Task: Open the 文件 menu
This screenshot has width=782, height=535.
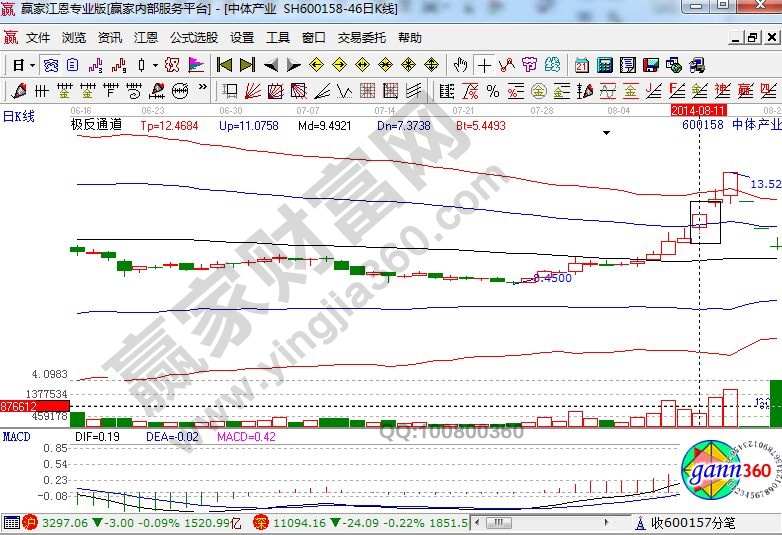Action: [x=38, y=38]
